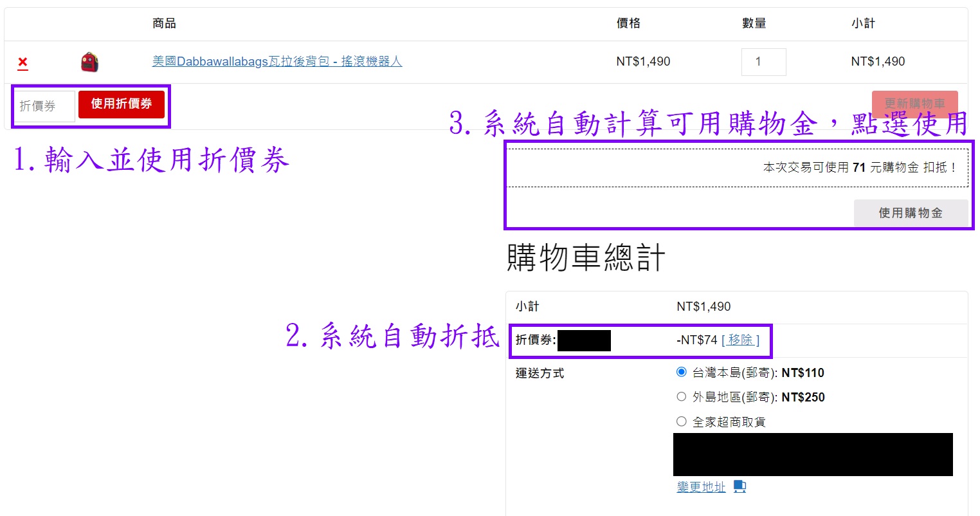Focus the 折價券 coupon code field
The height and width of the screenshot is (516, 980).
pyautogui.click(x=44, y=106)
